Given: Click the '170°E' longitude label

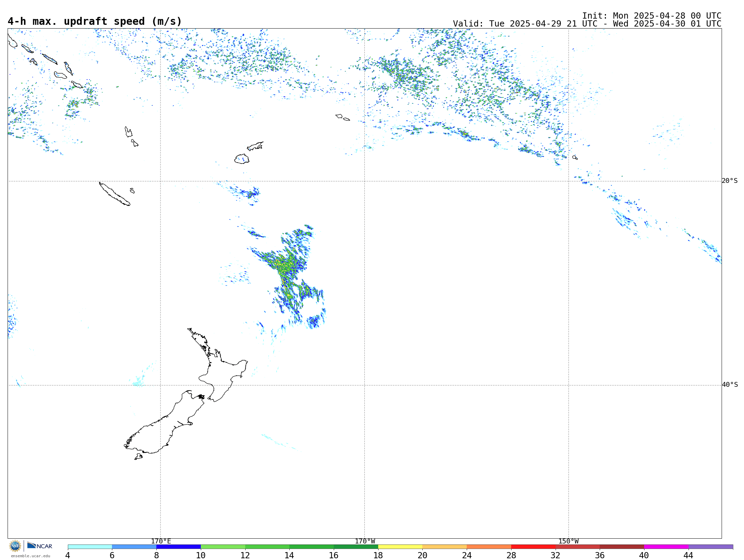Looking at the screenshot, I should coord(161,541).
